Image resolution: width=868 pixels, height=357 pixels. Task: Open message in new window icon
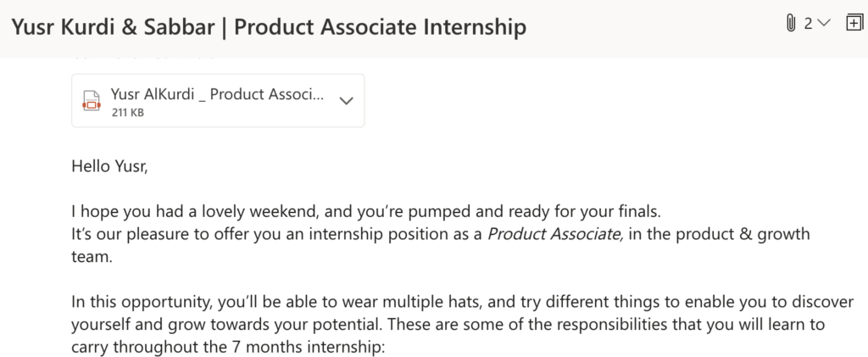coord(854,24)
